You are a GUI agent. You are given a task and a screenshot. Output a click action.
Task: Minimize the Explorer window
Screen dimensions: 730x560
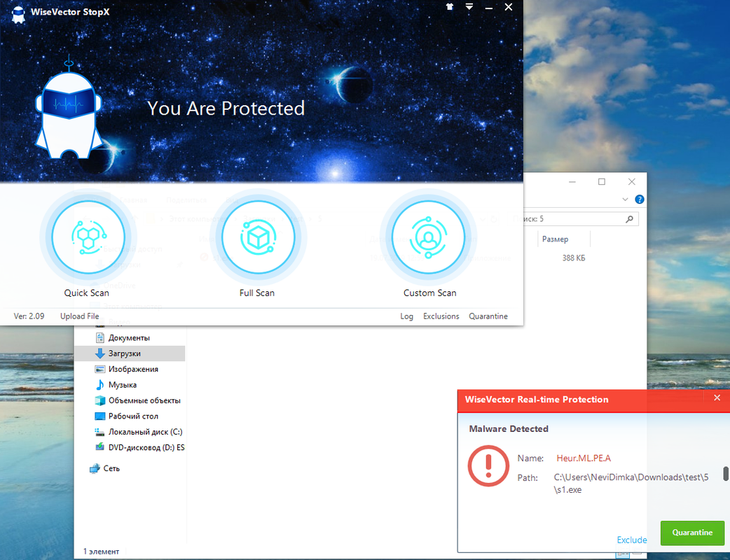572,182
